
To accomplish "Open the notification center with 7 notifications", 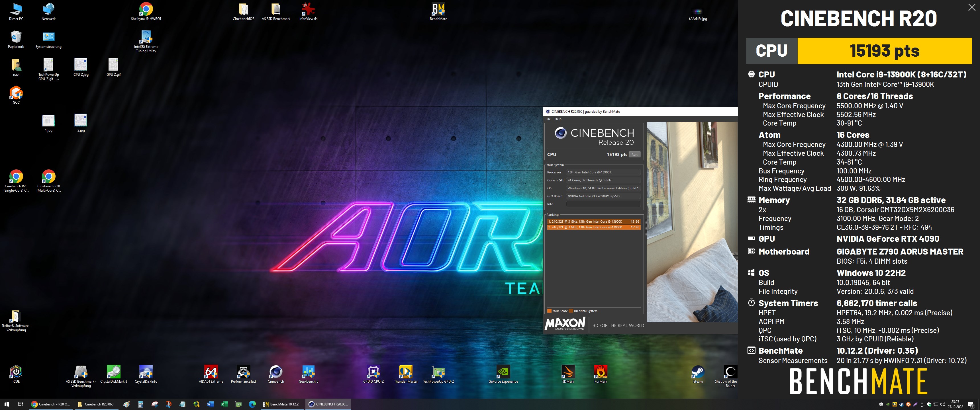I will (971, 404).
